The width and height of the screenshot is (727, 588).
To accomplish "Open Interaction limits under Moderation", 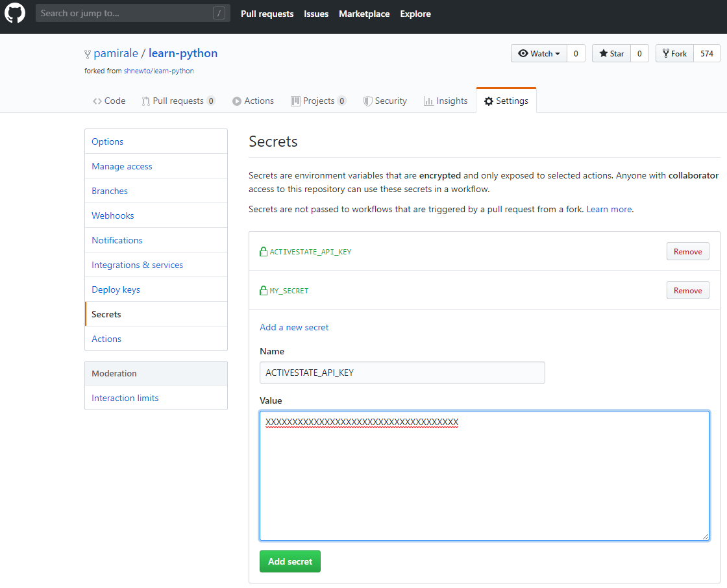I will coord(156,398).
